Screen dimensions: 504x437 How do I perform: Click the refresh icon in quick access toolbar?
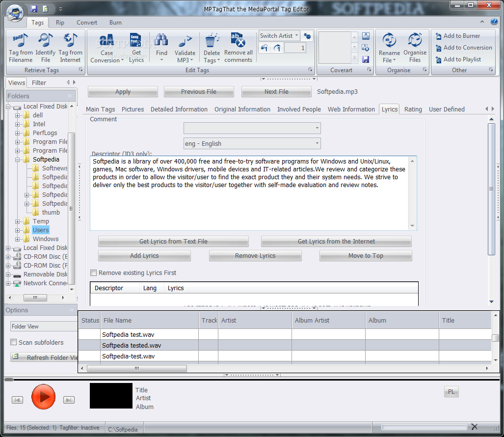(46, 9)
